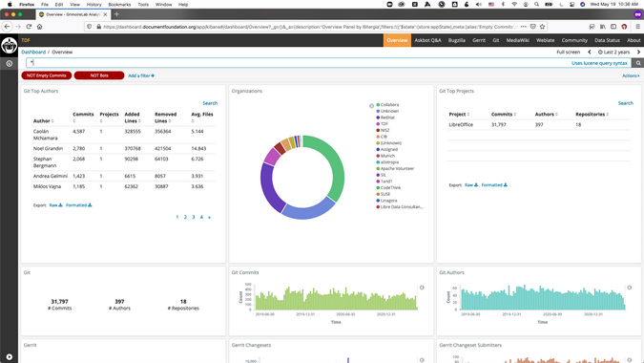Screen dimensions: 644x363
Task: Enter Full screen dashboard mode
Action: coord(568,53)
